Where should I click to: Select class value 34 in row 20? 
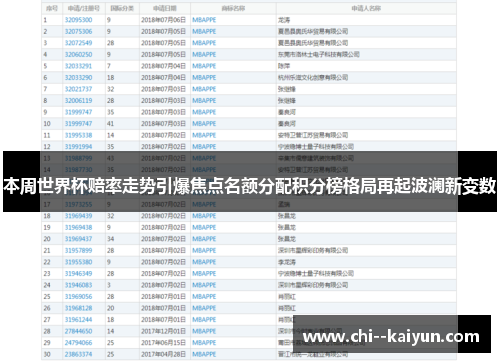tap(110, 239)
